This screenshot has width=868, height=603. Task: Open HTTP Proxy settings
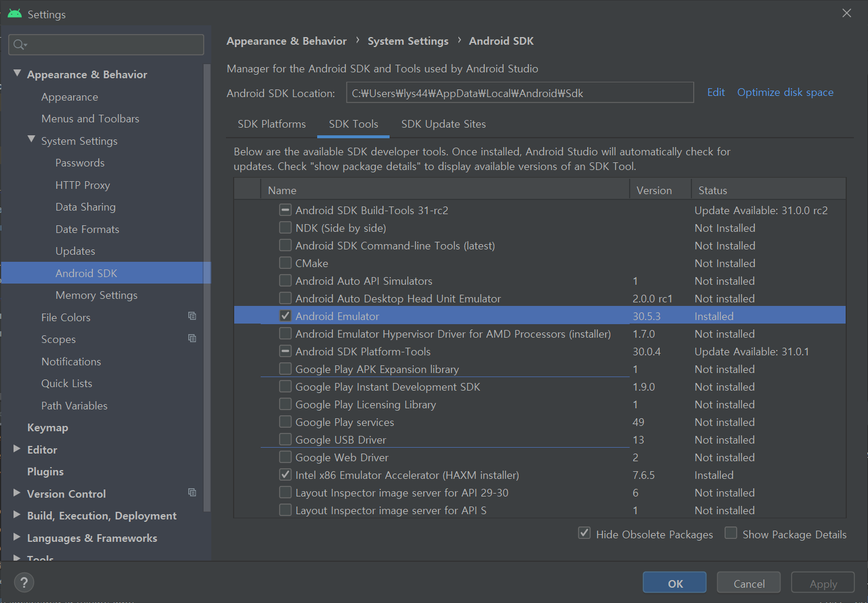[82, 185]
